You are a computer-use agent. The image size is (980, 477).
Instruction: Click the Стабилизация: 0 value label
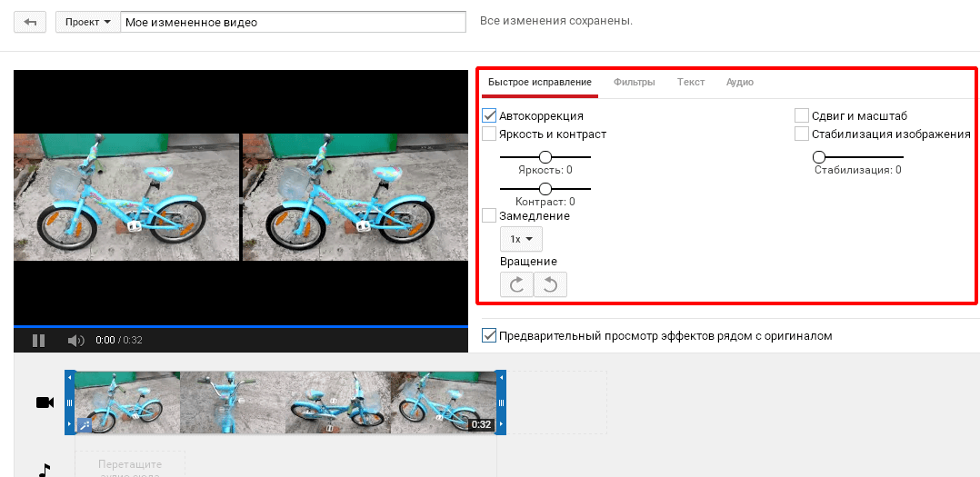[858, 170]
